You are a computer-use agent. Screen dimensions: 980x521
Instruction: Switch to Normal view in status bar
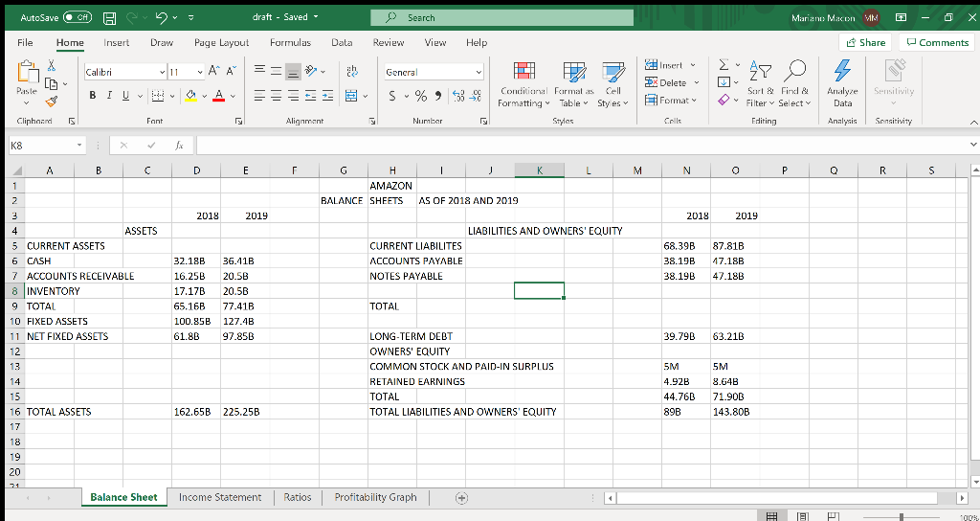tap(772, 516)
